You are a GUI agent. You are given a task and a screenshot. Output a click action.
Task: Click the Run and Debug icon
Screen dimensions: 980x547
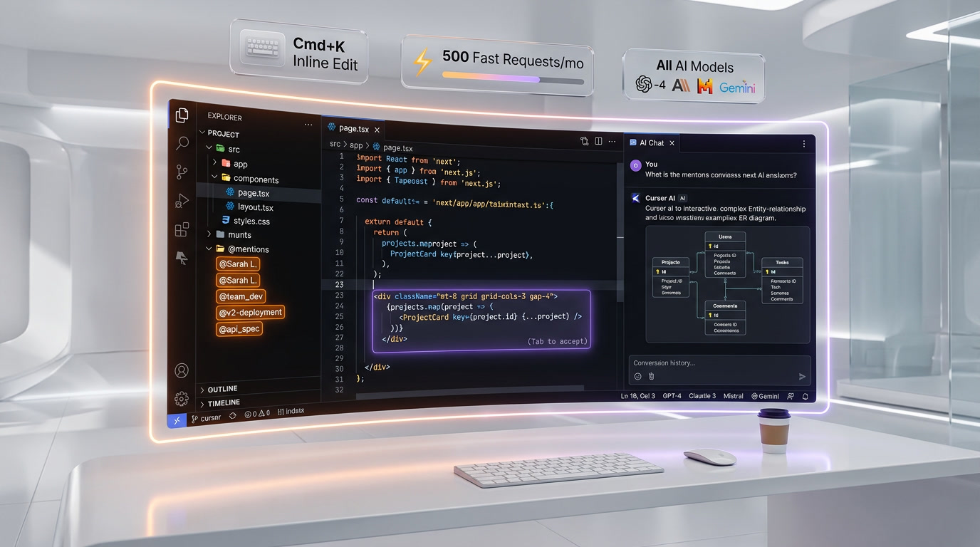tap(181, 200)
